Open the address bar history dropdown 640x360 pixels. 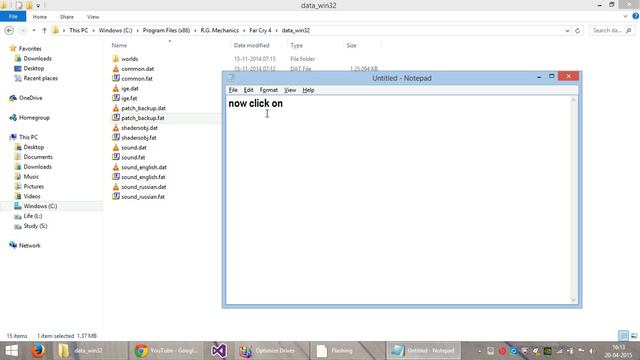click(567, 31)
